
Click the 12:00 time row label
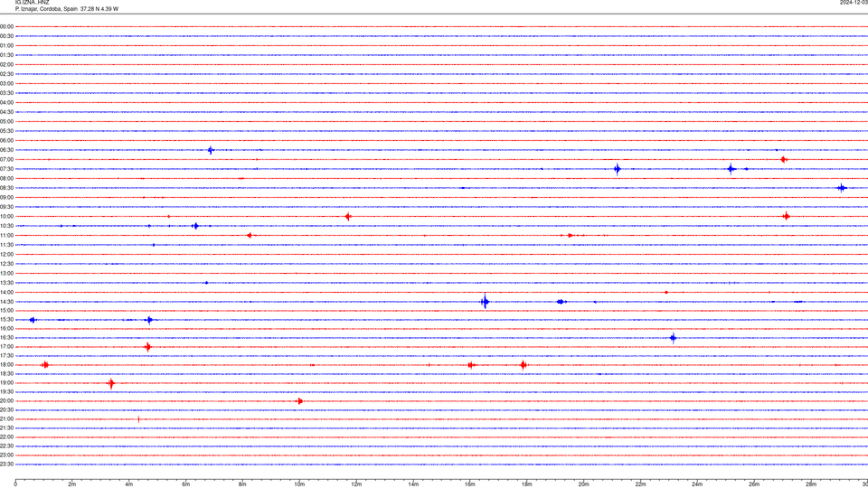(6, 255)
